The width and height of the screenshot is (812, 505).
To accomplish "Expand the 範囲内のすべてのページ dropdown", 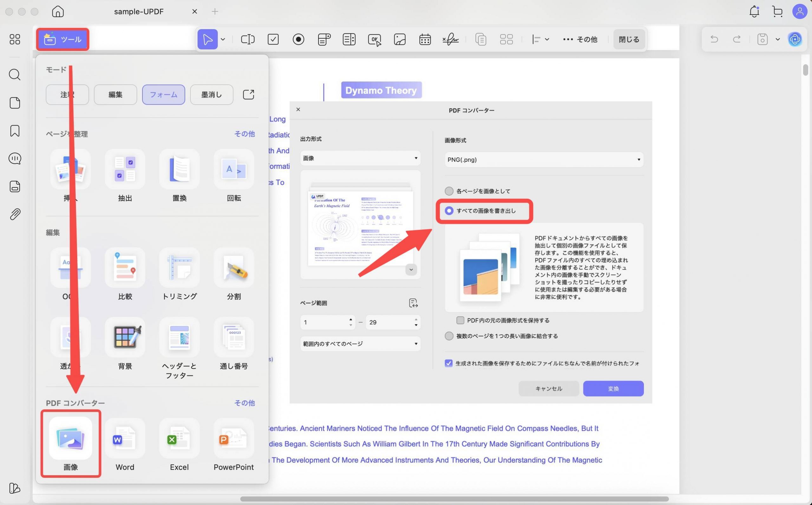I will 360,344.
